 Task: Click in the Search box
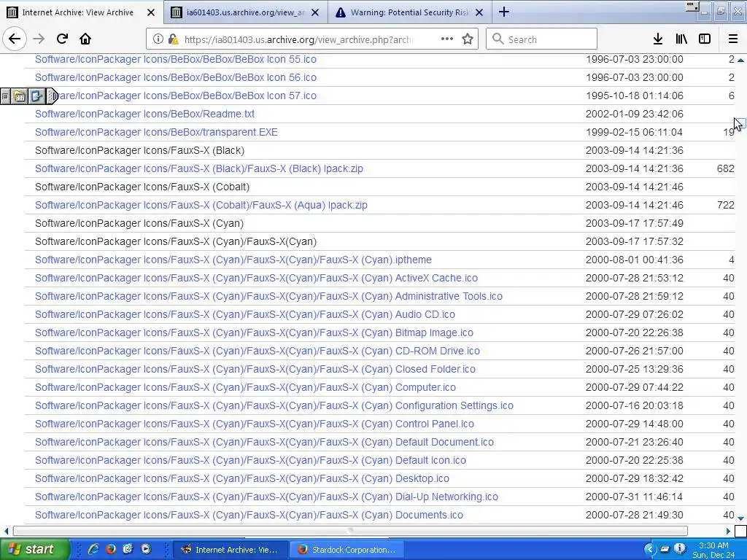pos(542,39)
